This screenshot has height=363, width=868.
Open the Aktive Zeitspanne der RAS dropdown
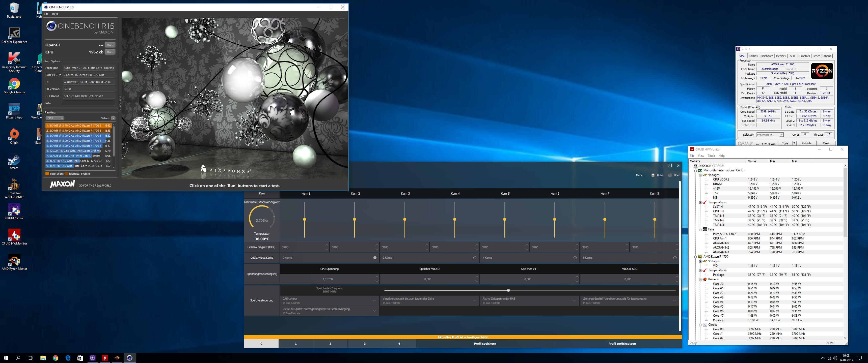(x=529, y=300)
